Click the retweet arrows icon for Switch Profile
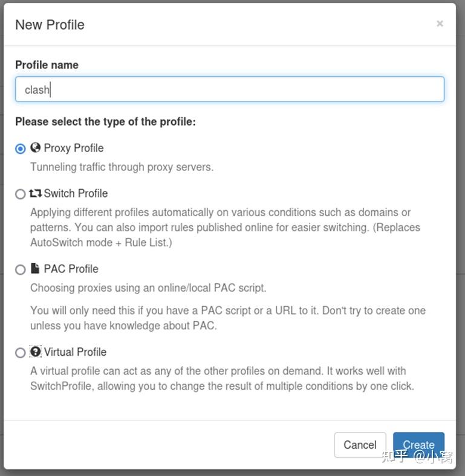The width and height of the screenshot is (465, 476). [36, 193]
